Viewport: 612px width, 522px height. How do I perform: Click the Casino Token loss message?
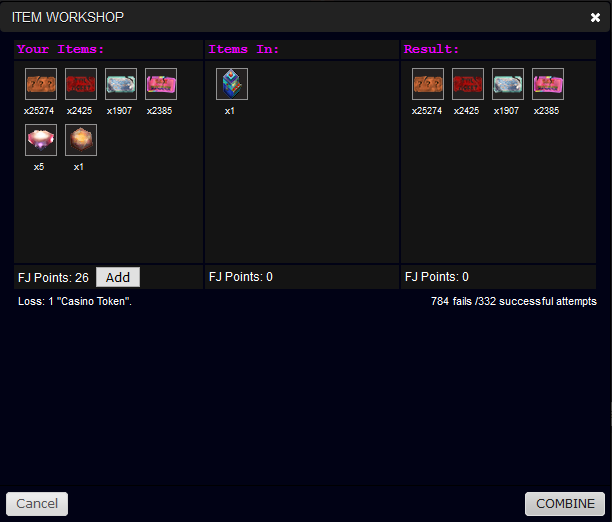(x=75, y=301)
